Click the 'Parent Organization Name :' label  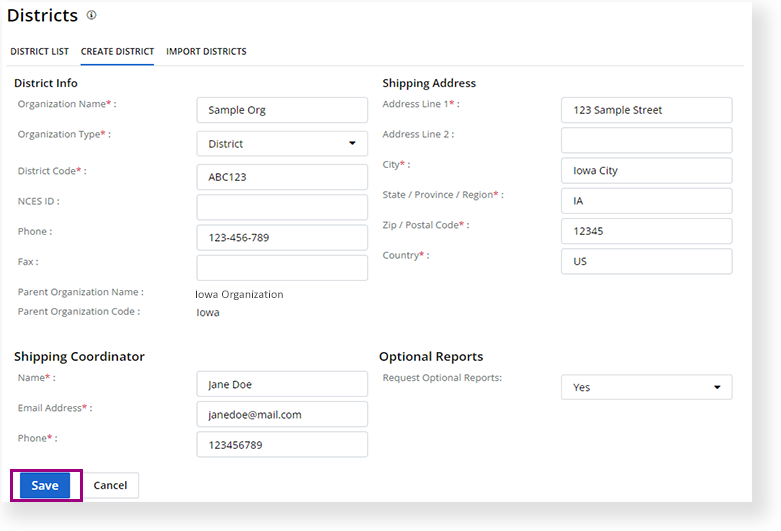tap(81, 292)
